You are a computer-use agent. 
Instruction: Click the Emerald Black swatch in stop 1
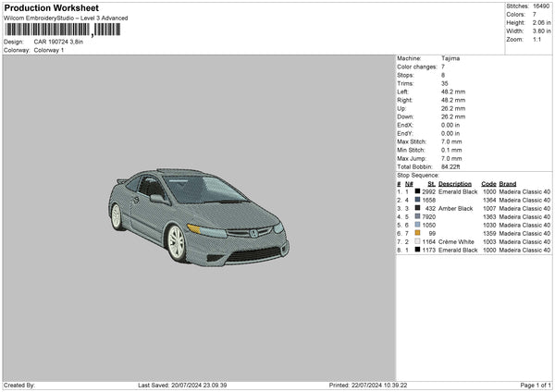[418, 191]
